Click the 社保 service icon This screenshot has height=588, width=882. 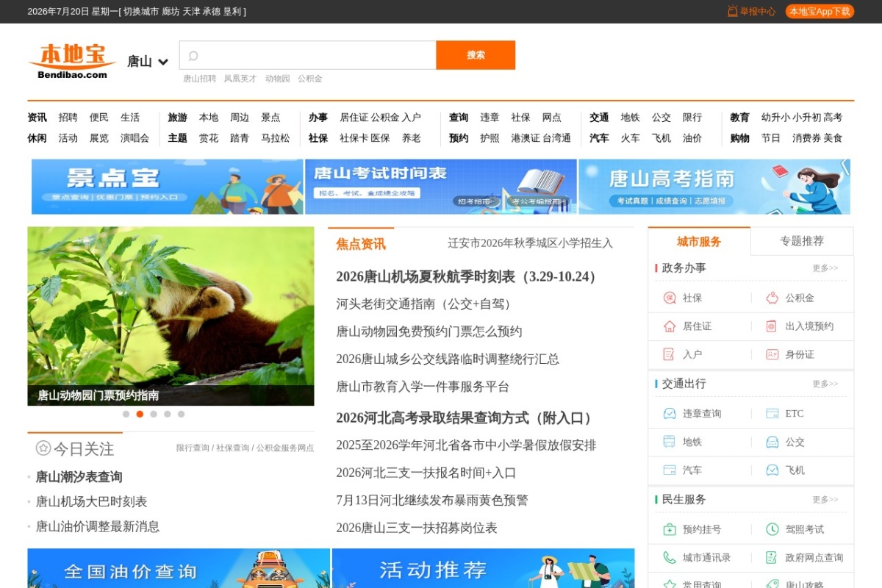(670, 298)
